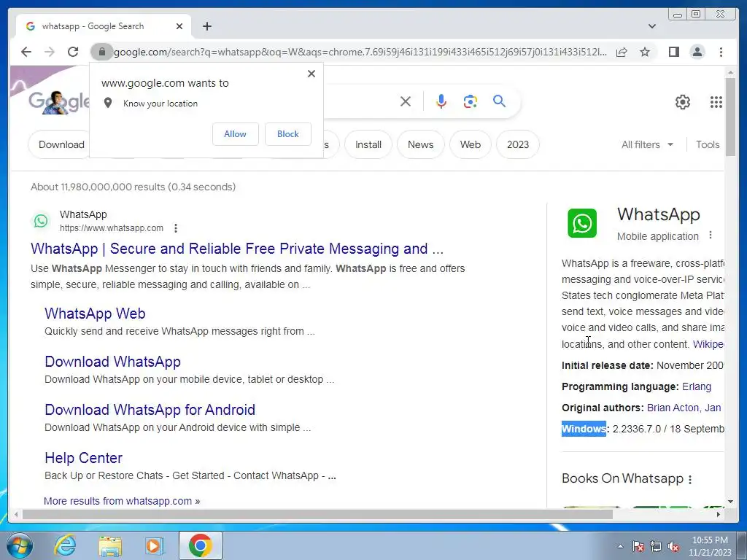Open the Windows Start menu
This screenshot has height=560, width=747.
(x=20, y=545)
